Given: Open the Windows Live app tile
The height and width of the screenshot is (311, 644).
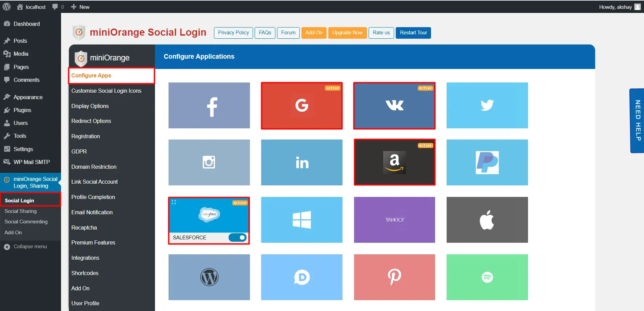Looking at the screenshot, I should point(302,220).
